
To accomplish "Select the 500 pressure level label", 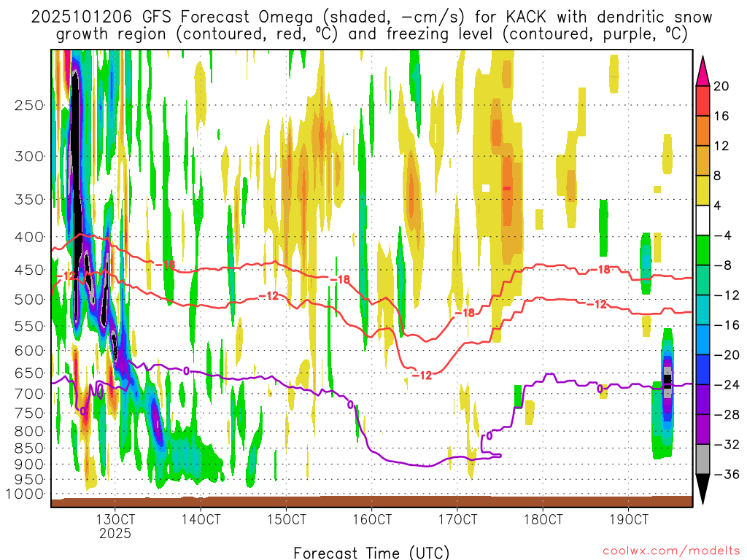I will (29, 300).
